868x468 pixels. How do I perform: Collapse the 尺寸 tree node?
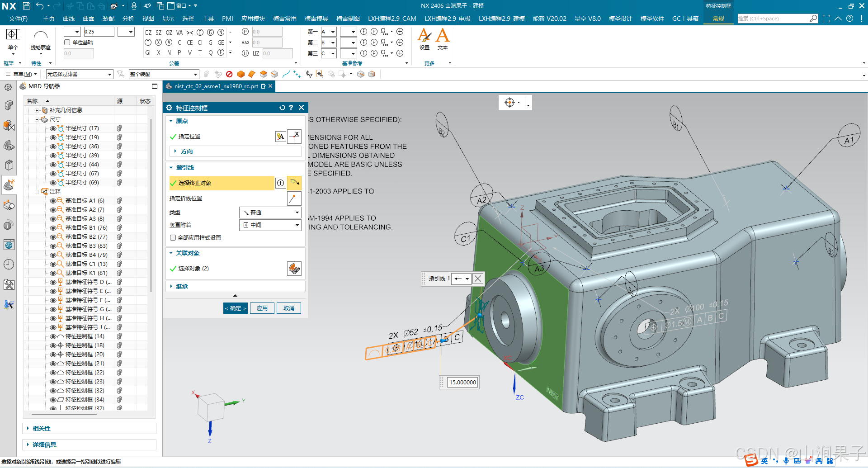[37, 119]
